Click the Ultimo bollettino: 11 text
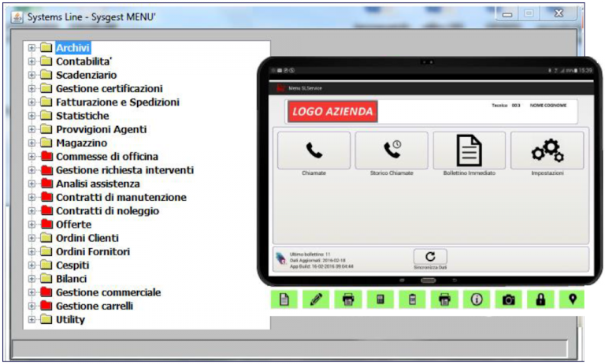The height and width of the screenshot is (364, 605). click(x=310, y=254)
